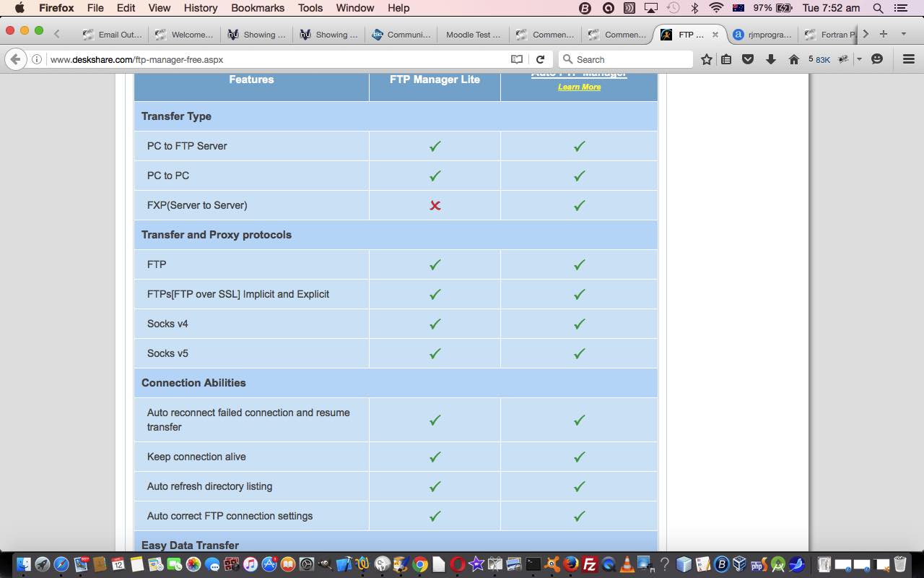
Task: Show site information icon beside the URL
Action: coord(37,59)
